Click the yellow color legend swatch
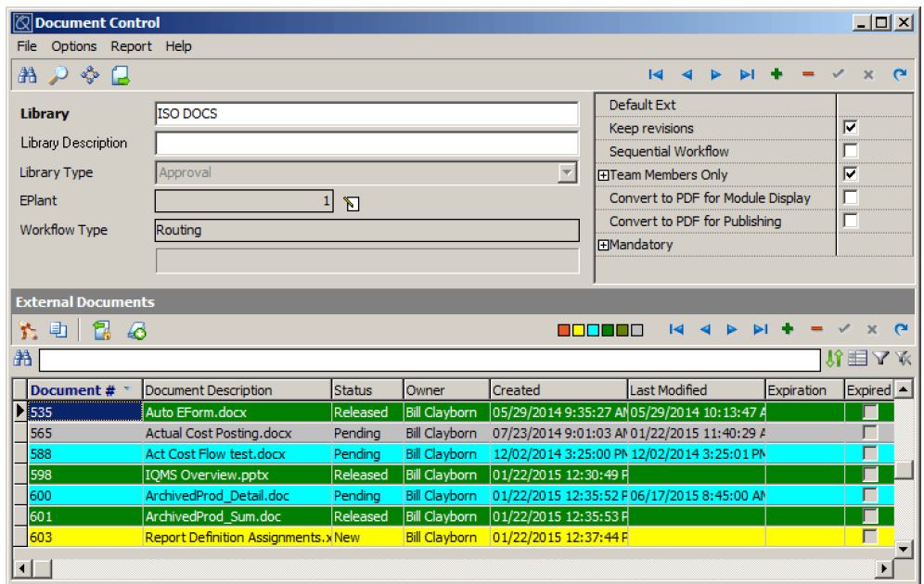This screenshot has height=584, width=924. (578, 330)
